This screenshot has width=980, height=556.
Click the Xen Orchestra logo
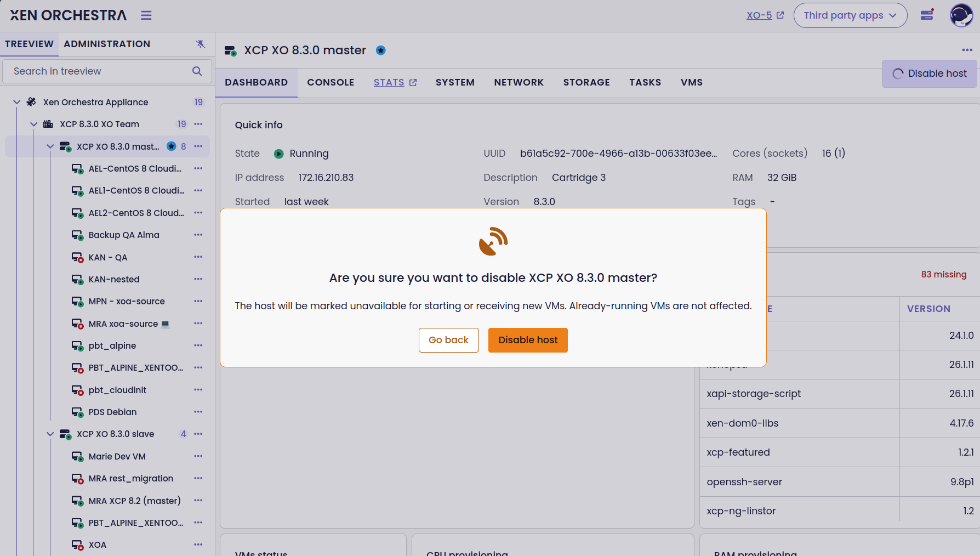[69, 15]
